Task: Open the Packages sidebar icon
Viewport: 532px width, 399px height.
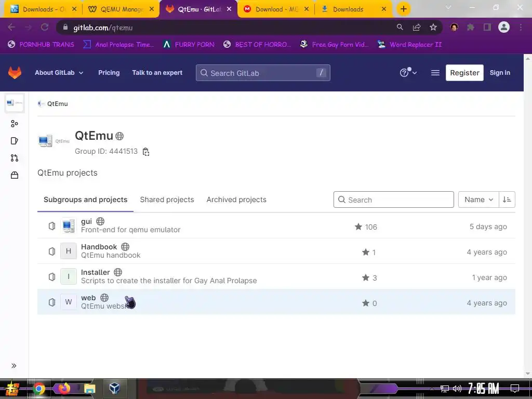Action: point(14,175)
